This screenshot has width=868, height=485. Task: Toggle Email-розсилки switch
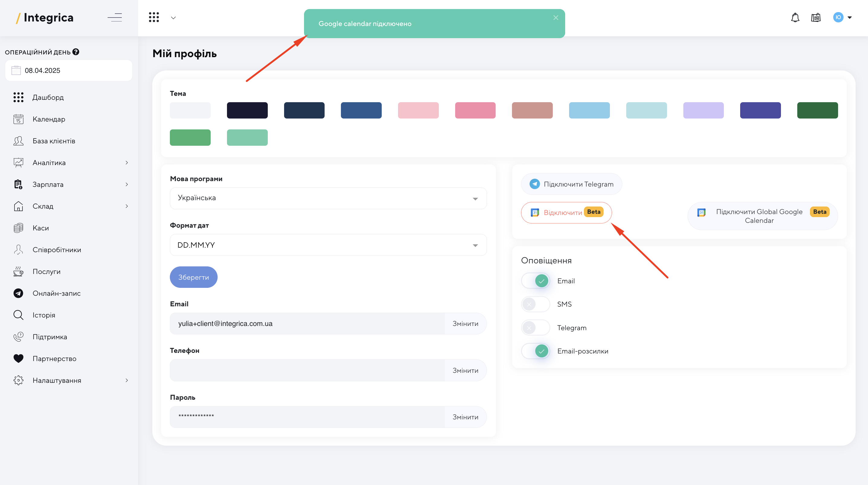click(536, 351)
